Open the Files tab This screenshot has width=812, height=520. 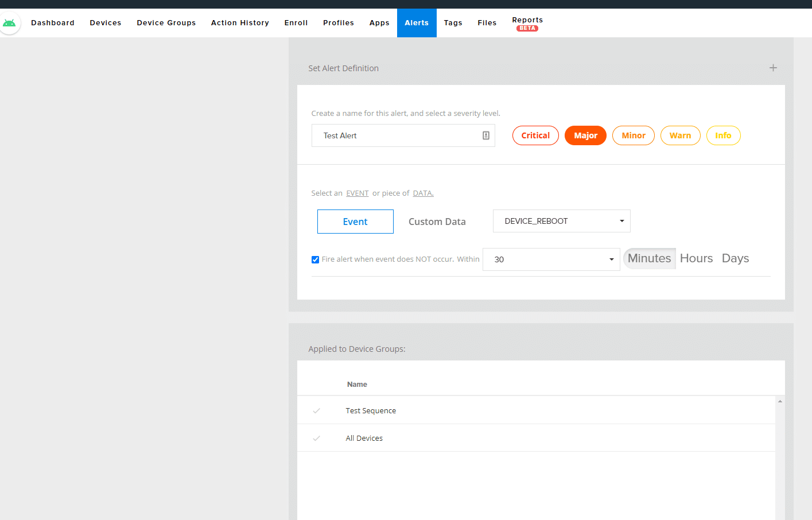(x=487, y=23)
